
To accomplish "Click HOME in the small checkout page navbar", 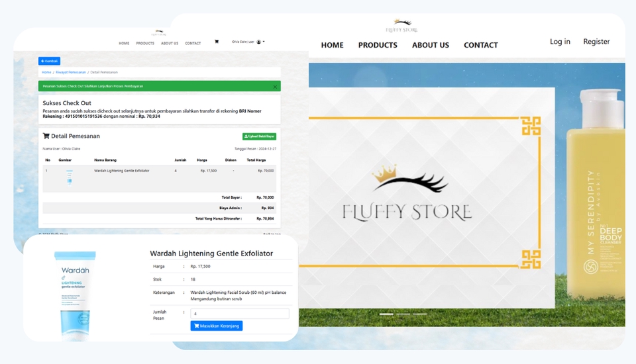I will point(124,43).
